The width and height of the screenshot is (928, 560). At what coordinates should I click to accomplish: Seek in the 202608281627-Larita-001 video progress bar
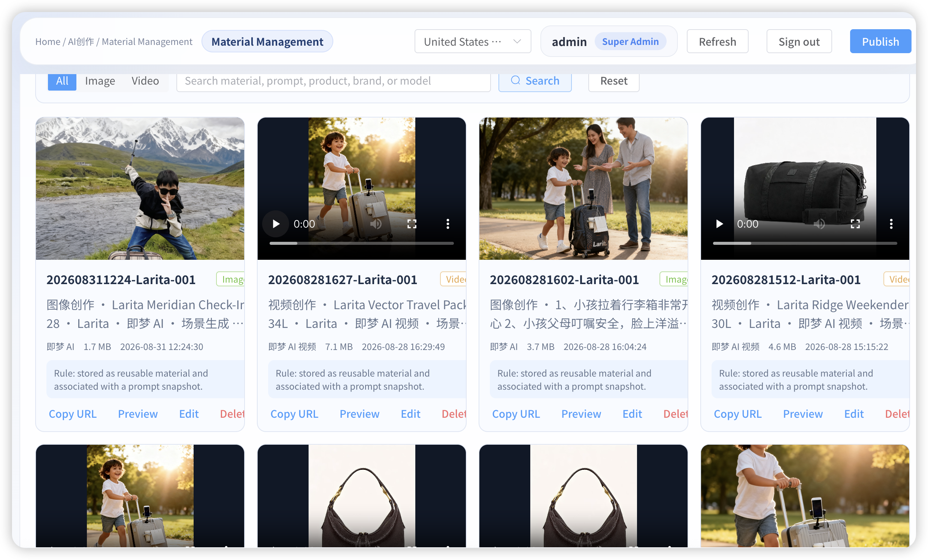(361, 243)
